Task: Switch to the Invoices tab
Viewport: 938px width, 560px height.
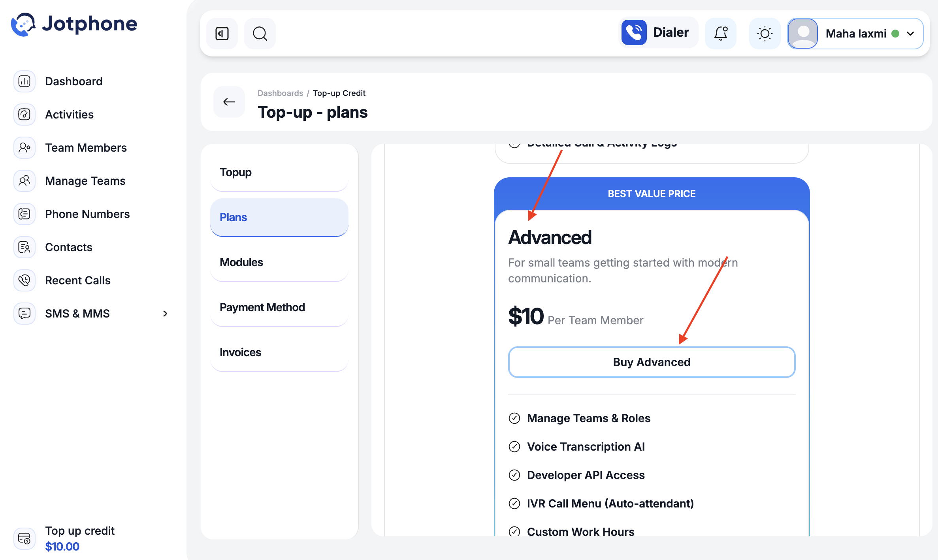Action: (279, 353)
